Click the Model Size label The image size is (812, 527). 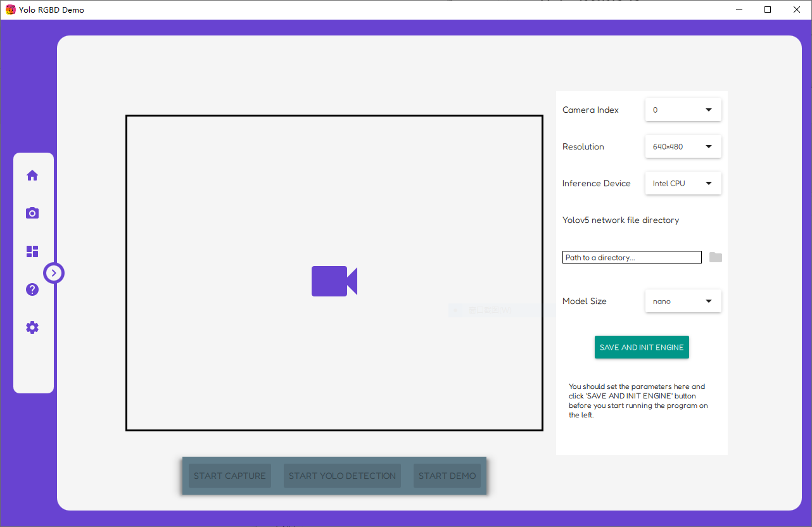[585, 301]
